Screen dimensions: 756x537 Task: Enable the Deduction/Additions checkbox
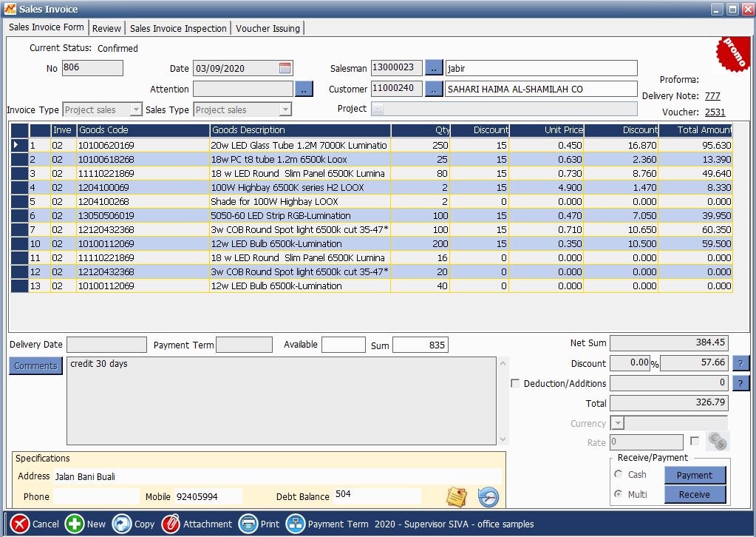515,383
